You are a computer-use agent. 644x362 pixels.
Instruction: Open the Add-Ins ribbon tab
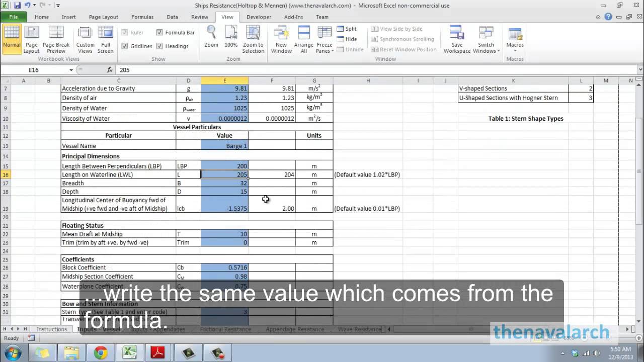coord(294,17)
